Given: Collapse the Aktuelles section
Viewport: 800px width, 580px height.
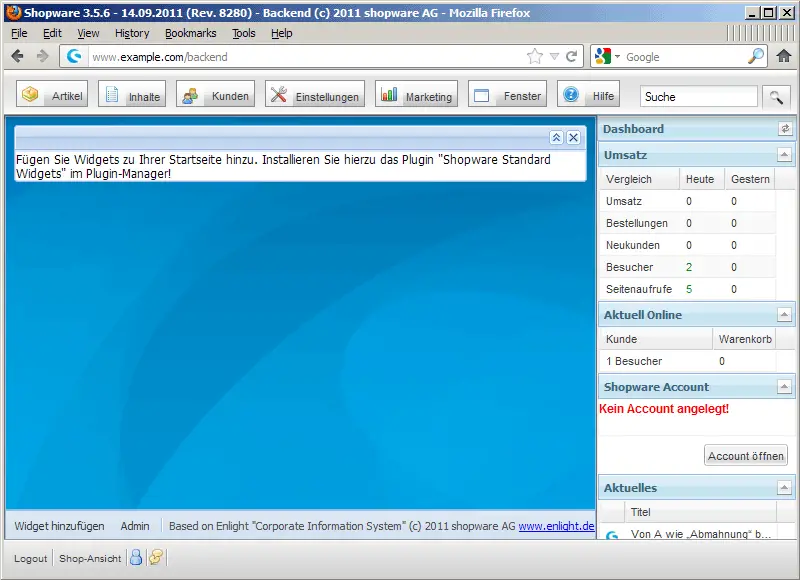Looking at the screenshot, I should click(784, 488).
